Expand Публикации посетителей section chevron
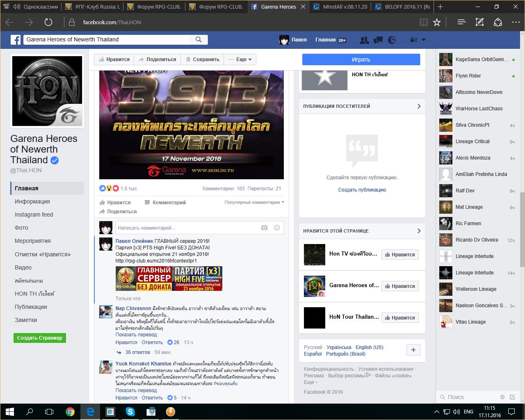The image size is (525, 420). 419,106
